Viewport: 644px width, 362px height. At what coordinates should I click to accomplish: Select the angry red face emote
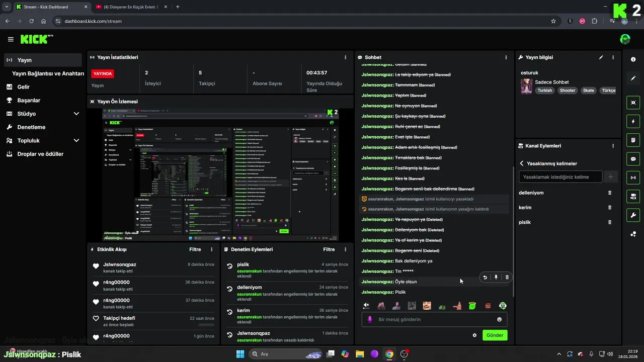point(488,305)
